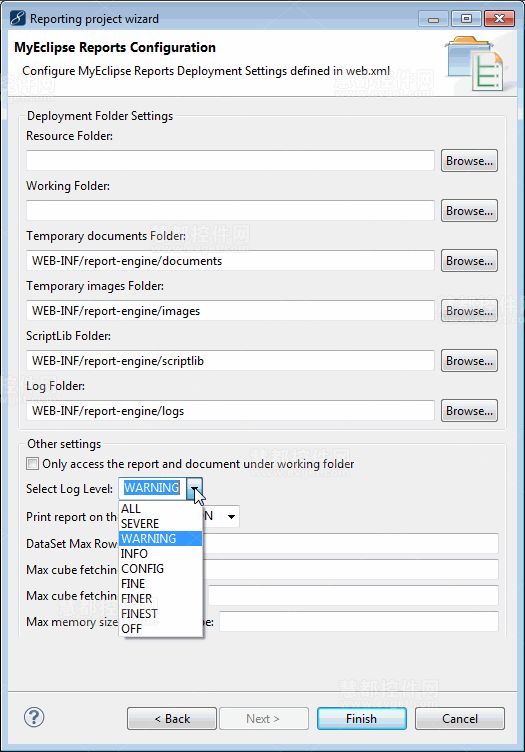Choose OFF from the log level list

(160, 628)
